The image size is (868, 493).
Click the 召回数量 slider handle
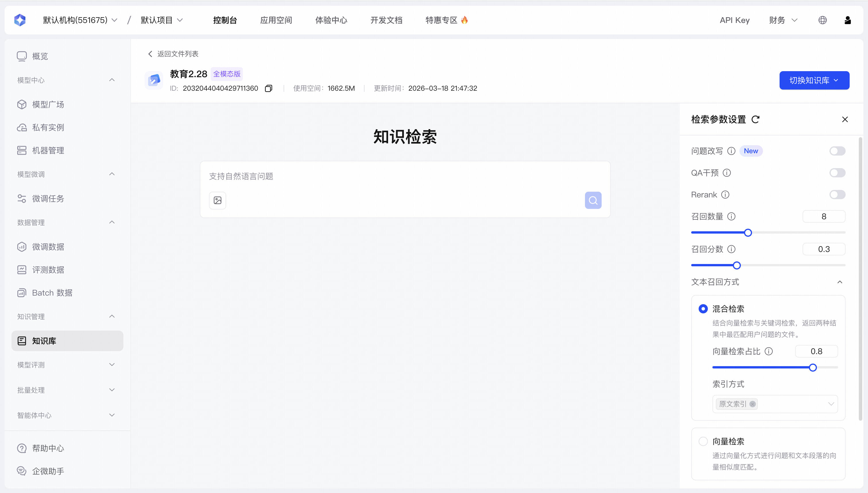click(748, 233)
